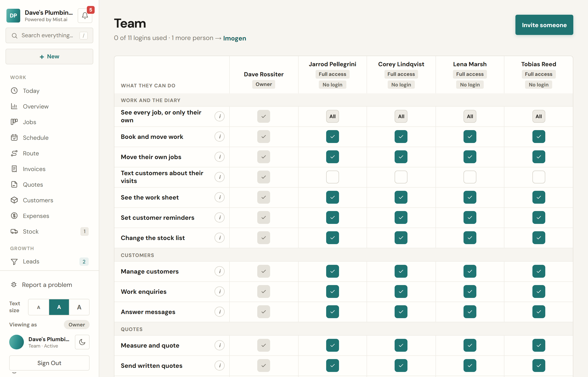Click the Schedule calendar icon
The image size is (588, 377).
14,137
